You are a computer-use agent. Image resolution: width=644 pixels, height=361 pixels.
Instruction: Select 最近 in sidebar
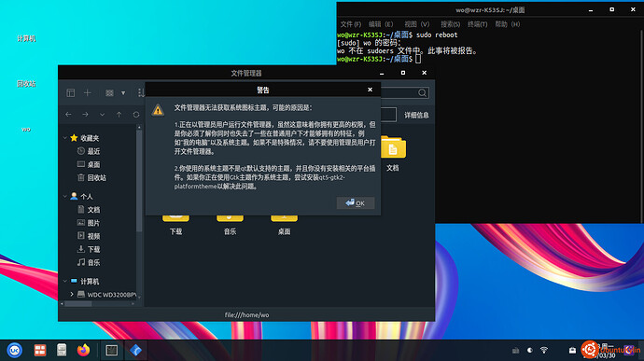point(93,151)
